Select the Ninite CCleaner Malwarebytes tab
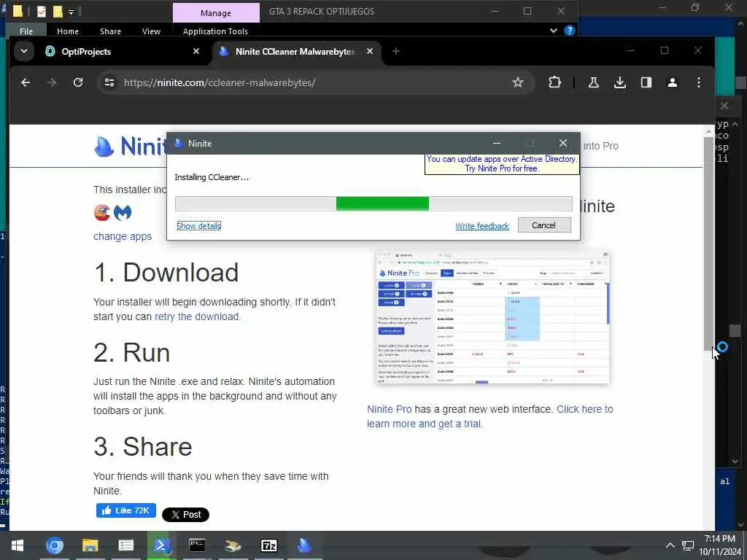 (296, 52)
